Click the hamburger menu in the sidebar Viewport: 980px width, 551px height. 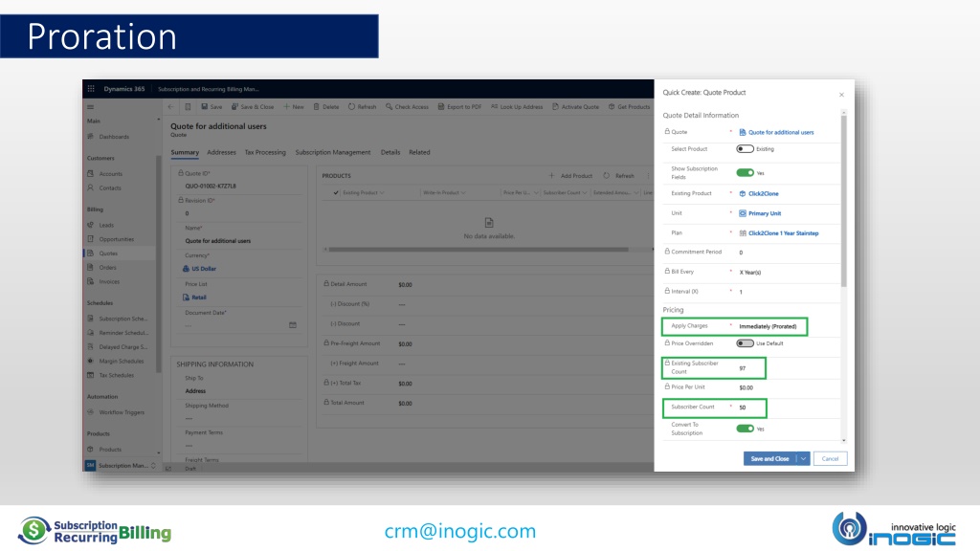pos(91,107)
